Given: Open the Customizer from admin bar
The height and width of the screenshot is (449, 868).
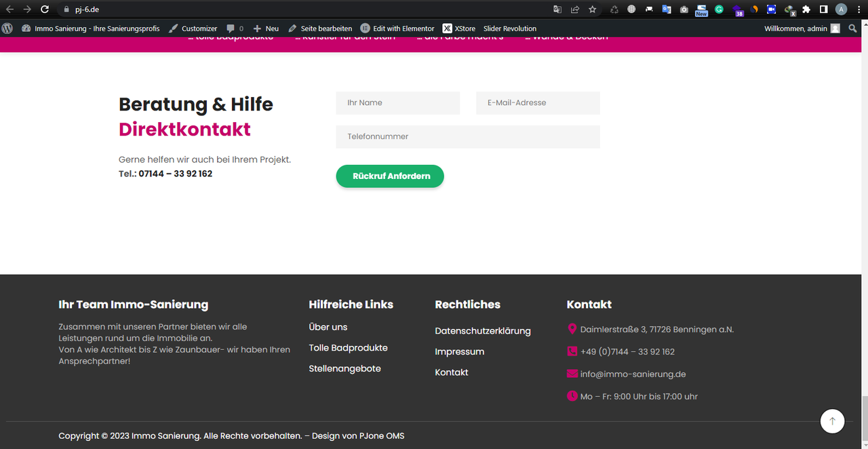Looking at the screenshot, I should pos(193,28).
